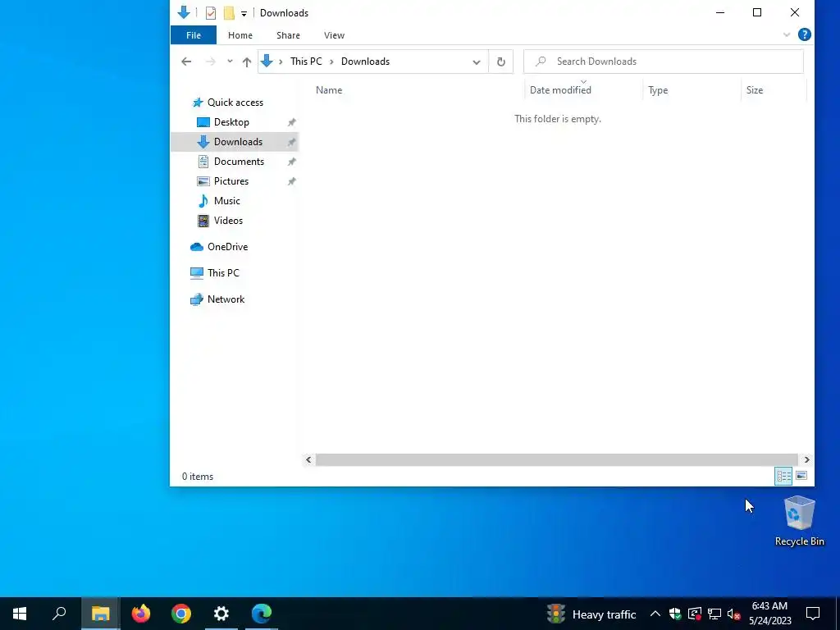Switch to Large icons view layout

(x=801, y=476)
